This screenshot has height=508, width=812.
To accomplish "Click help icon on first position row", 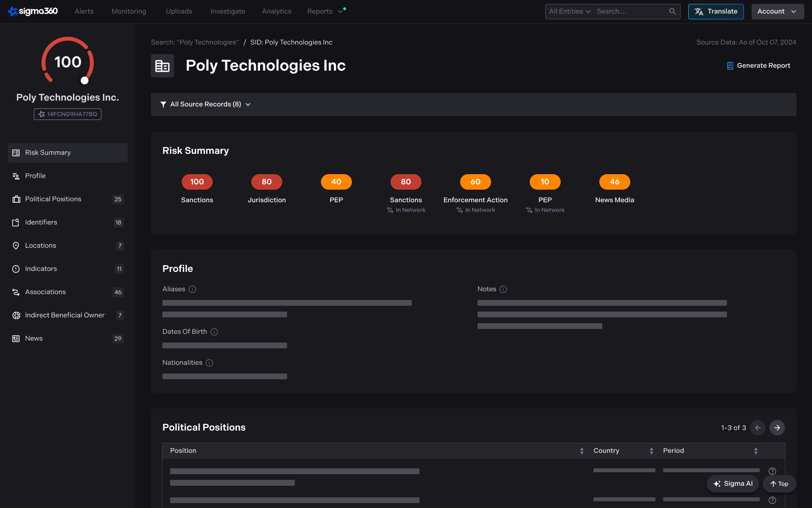I will pos(772,471).
